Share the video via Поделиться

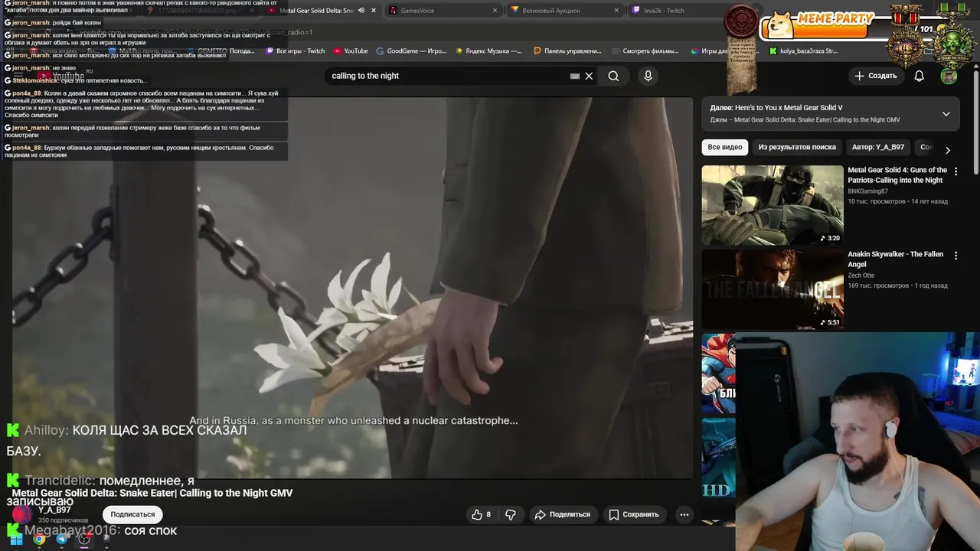coord(563,514)
